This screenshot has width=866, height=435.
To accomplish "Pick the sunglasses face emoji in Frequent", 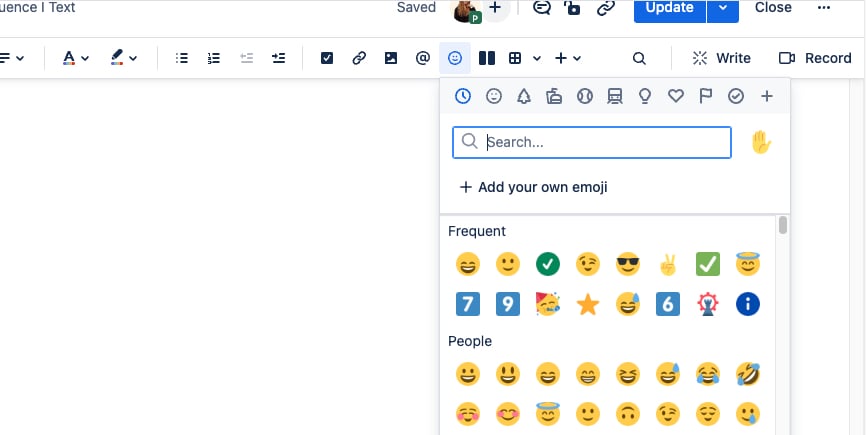I will (627, 264).
